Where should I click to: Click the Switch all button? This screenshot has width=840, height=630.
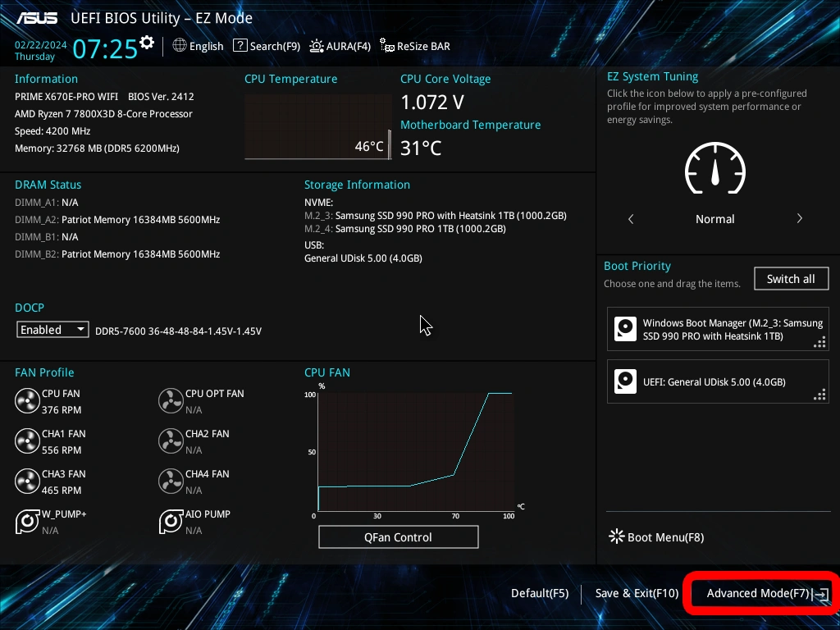click(x=792, y=279)
